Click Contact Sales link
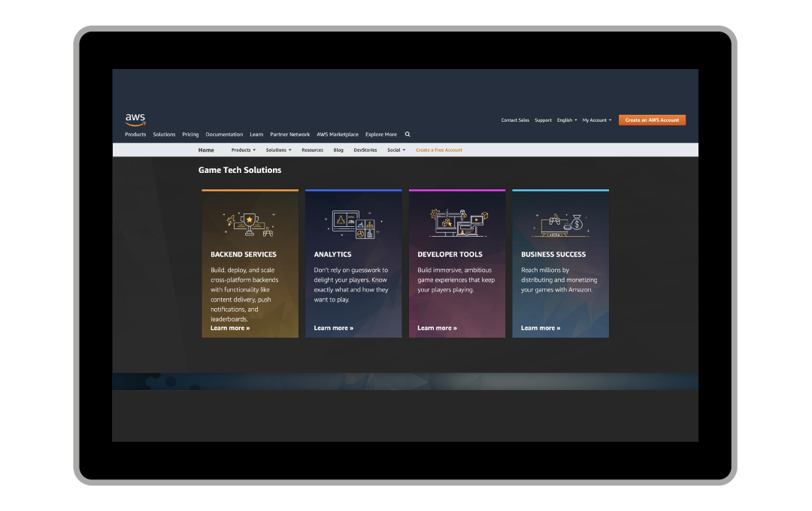The height and width of the screenshot is (511, 812). (515, 120)
